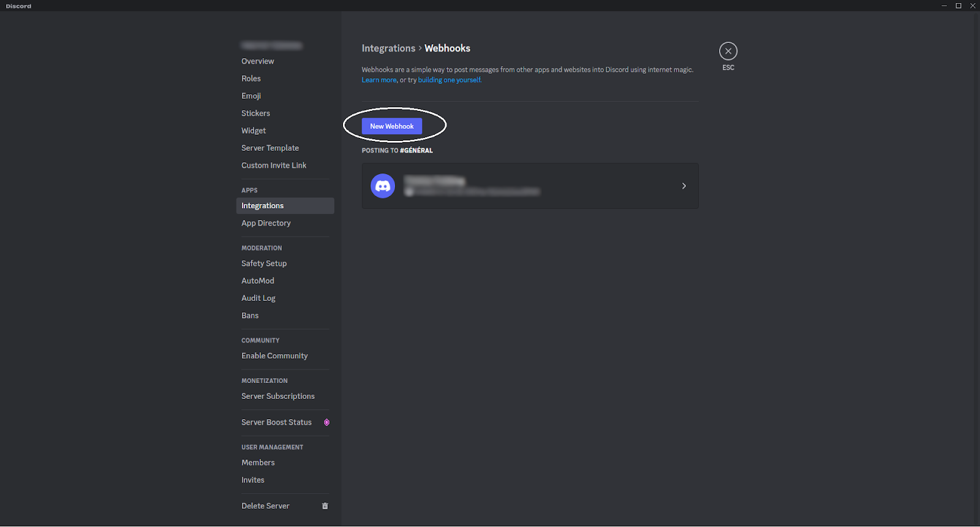Viewport: 980px width, 527px height.
Task: Click the ESC close settings icon
Action: (728, 51)
